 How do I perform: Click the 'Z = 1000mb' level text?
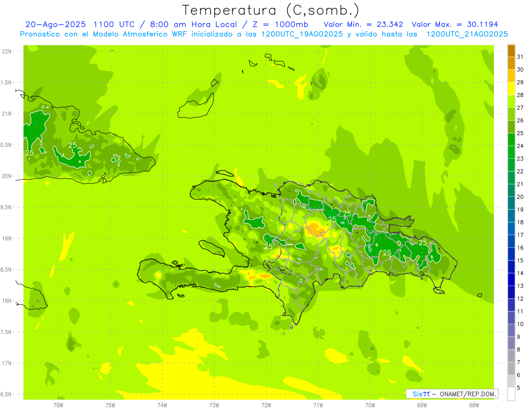click(281, 24)
